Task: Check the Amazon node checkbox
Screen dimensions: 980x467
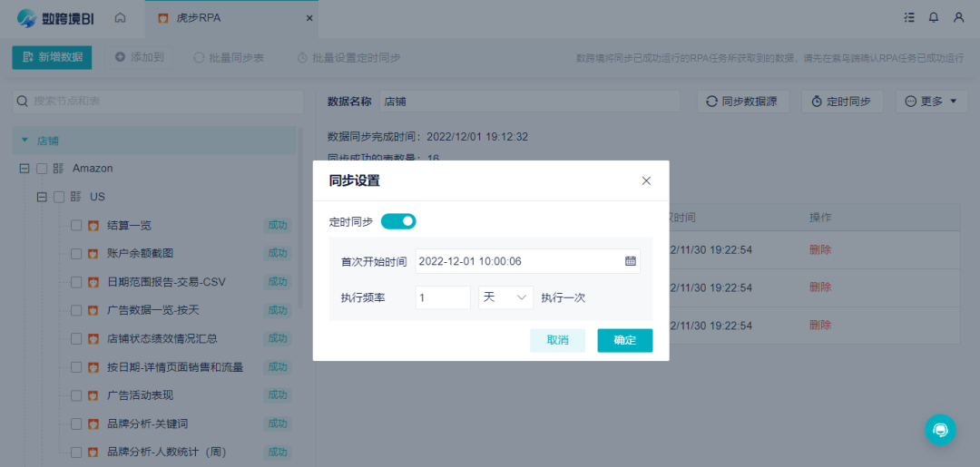Action: (42, 169)
